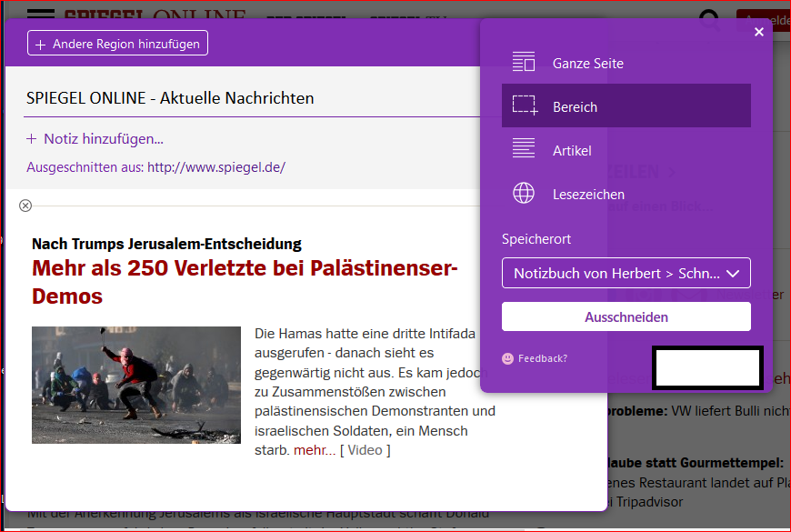Screen dimensions: 791x532
Task: Choose the Bereich region option
Action: pos(626,105)
